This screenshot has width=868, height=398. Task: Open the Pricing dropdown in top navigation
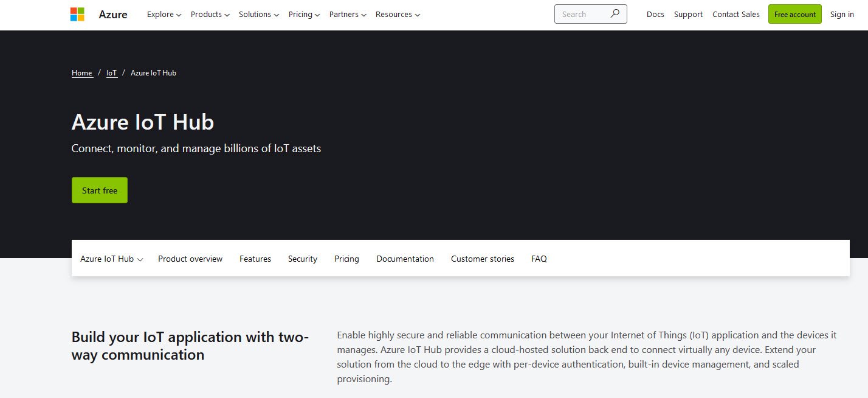pyautogui.click(x=304, y=14)
